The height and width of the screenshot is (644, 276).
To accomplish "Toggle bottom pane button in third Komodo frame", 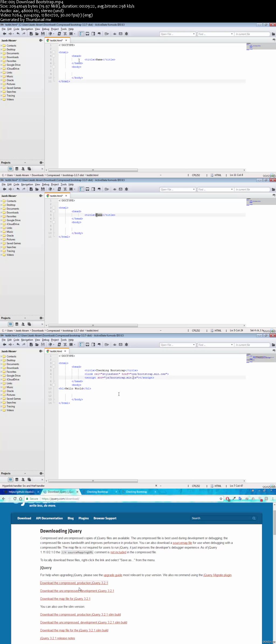I will click(87, 345).
